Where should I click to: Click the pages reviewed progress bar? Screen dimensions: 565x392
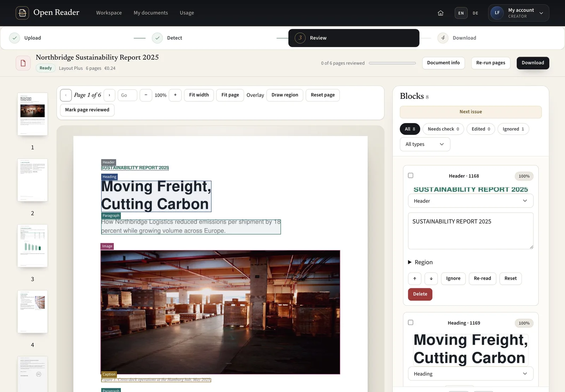(x=392, y=63)
